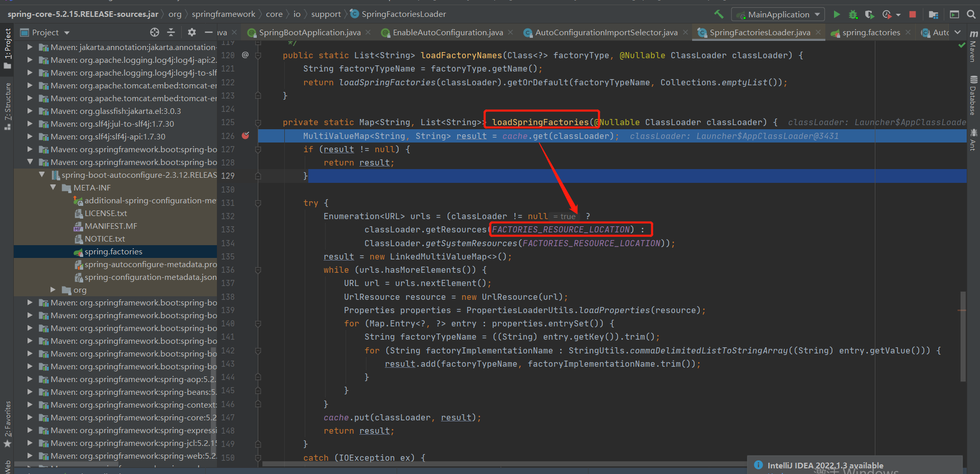Click the Build Project hammer icon

pos(719,14)
